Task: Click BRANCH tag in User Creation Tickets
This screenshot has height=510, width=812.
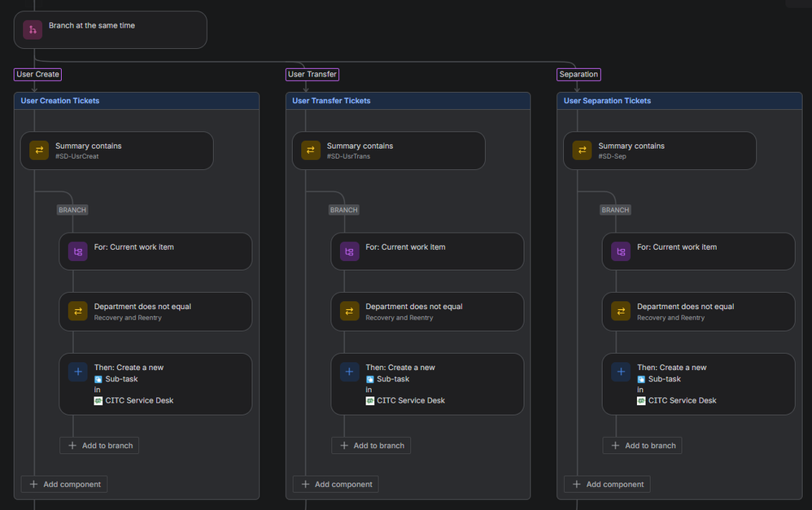Action: 72,210
